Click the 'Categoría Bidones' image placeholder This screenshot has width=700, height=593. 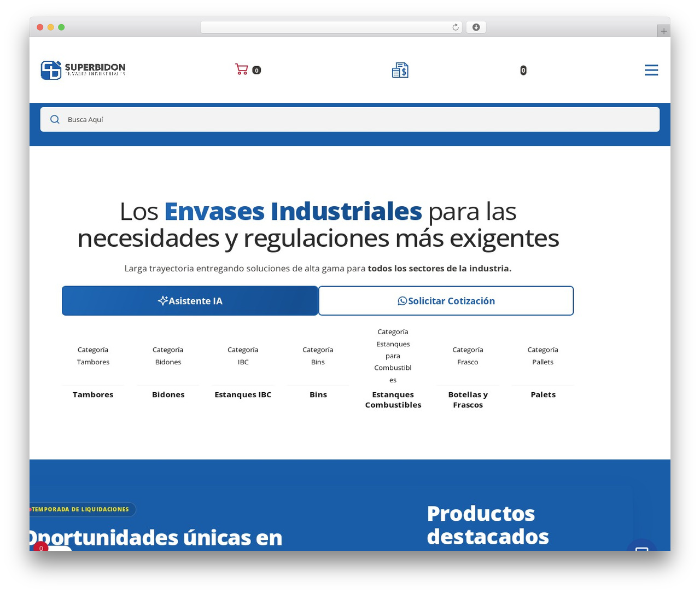[168, 356]
